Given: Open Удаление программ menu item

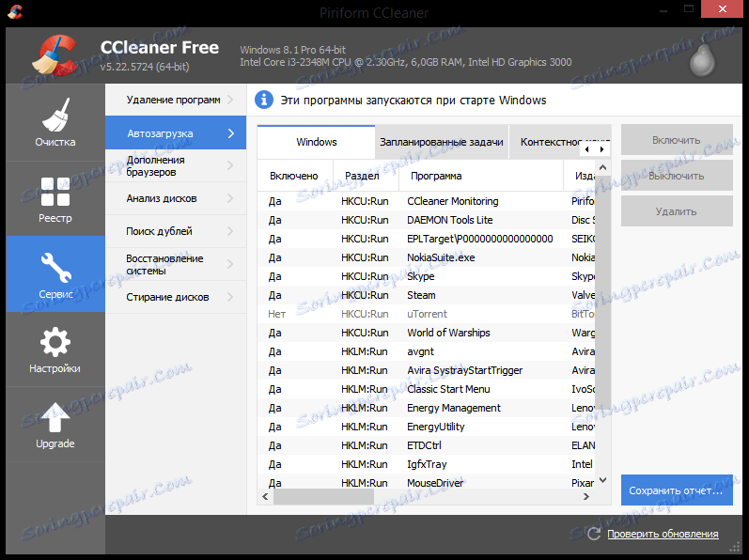Looking at the screenshot, I should [176, 100].
